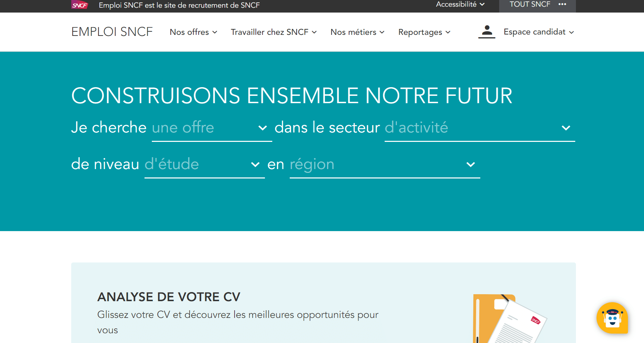The width and height of the screenshot is (644, 343).
Task: Open the Espace candidat menu
Action: (534, 32)
